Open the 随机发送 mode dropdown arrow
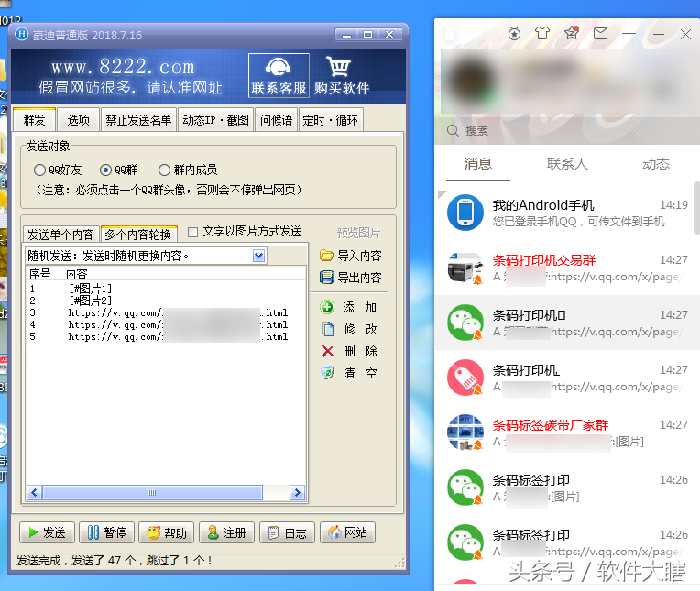The image size is (700, 591). coord(259,256)
